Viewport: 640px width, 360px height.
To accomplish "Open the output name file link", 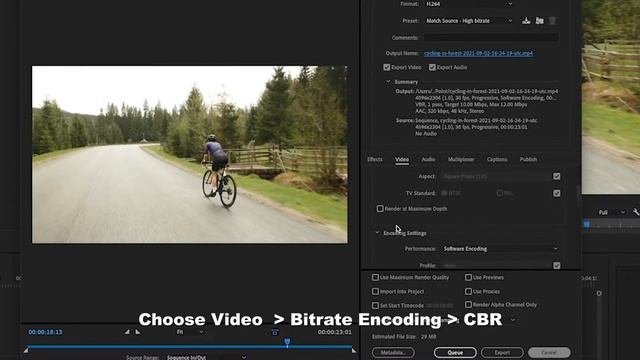I will click(478, 53).
